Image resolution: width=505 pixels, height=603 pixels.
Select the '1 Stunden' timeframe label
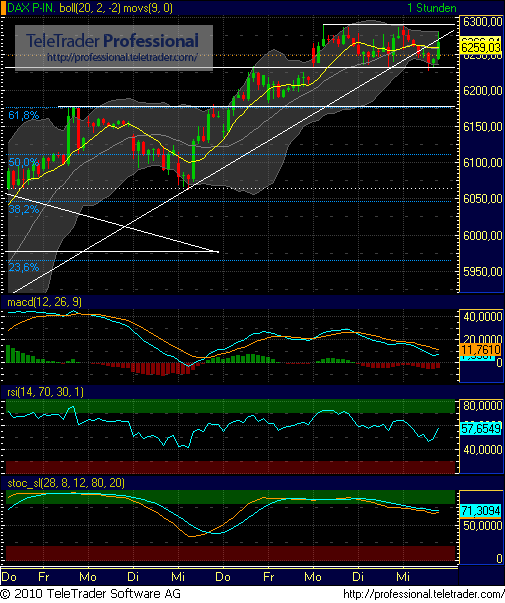pos(431,8)
